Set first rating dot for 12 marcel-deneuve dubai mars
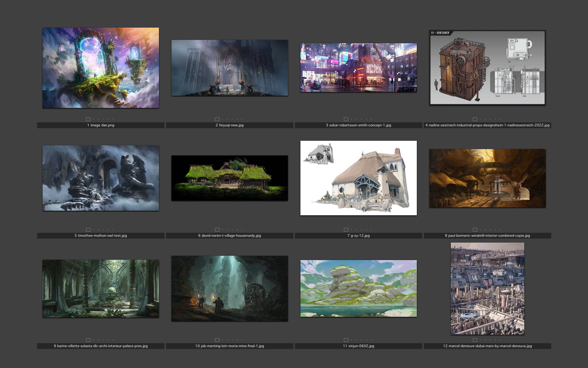The height and width of the screenshot is (368, 588). tap(481, 340)
